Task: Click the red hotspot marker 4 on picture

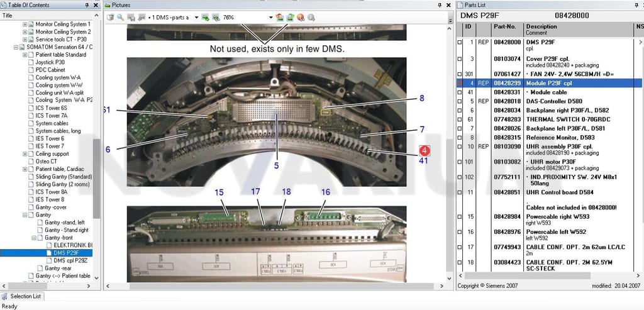Action: coord(425,151)
